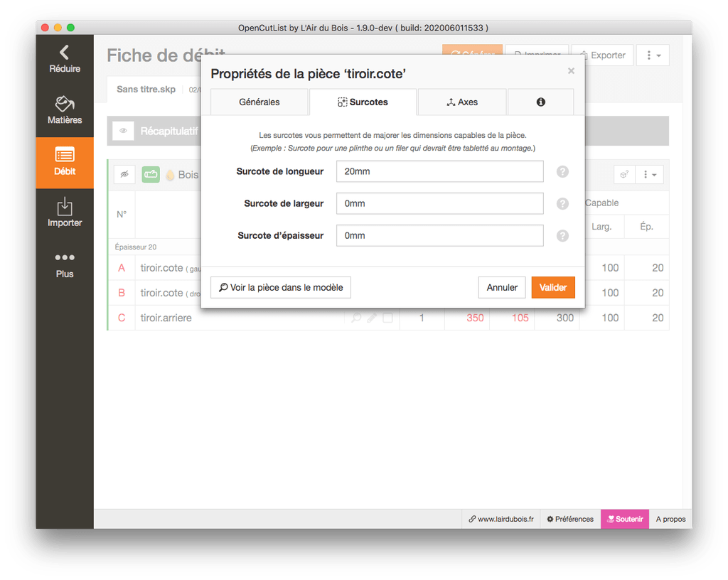728x580 pixels.
Task: Click value 300 in tiroir.arriere row
Action: click(565, 318)
